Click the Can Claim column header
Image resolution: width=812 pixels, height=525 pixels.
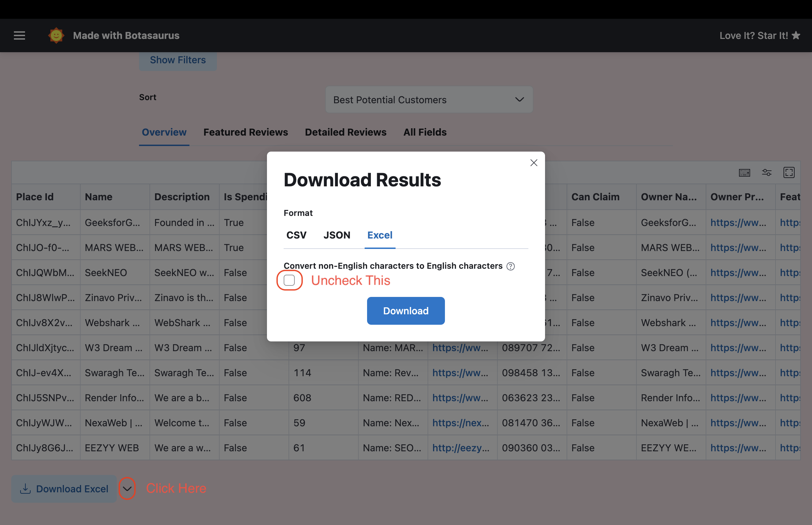tap(595, 197)
